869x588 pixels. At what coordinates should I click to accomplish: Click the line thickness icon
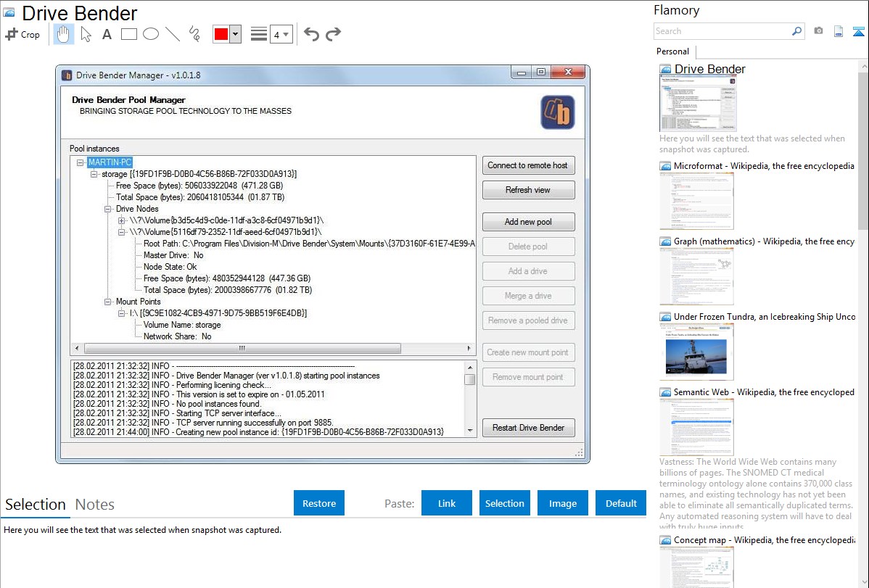(258, 34)
